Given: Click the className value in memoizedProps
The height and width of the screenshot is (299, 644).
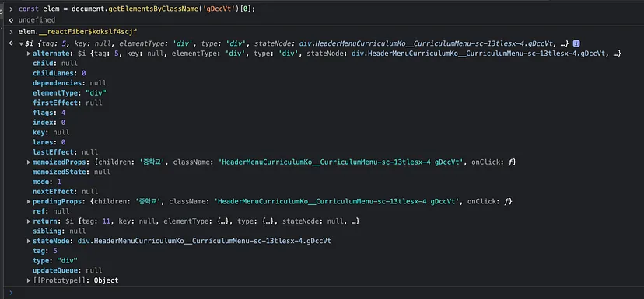Looking at the screenshot, I should [x=342, y=162].
